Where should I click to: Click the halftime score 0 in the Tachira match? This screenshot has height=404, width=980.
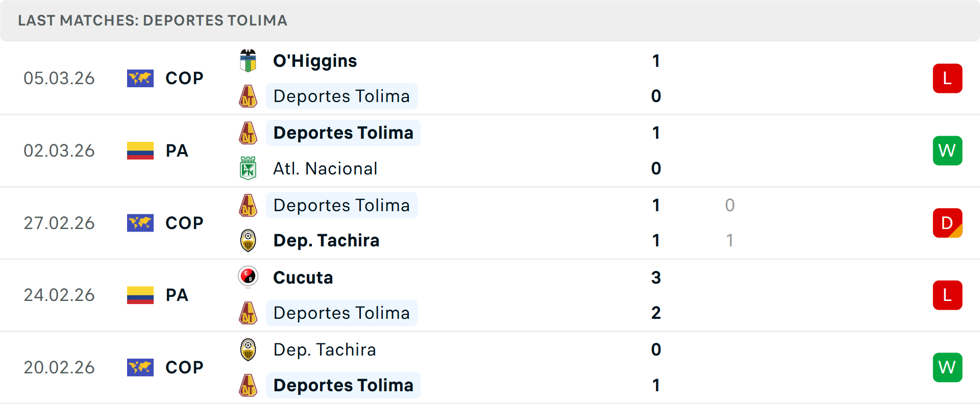click(x=729, y=206)
